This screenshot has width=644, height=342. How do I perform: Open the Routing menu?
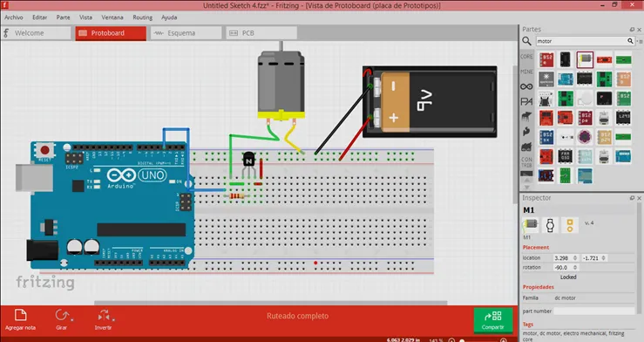(x=143, y=17)
